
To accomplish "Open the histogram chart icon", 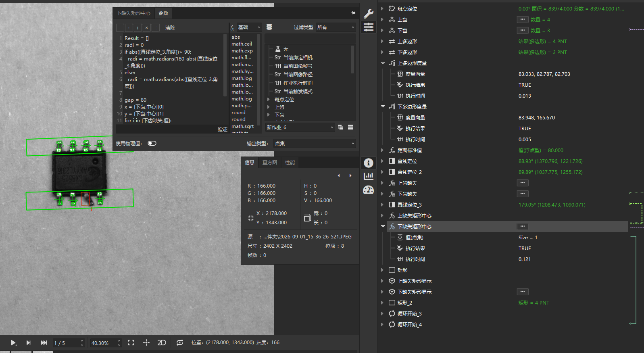I will tap(369, 176).
